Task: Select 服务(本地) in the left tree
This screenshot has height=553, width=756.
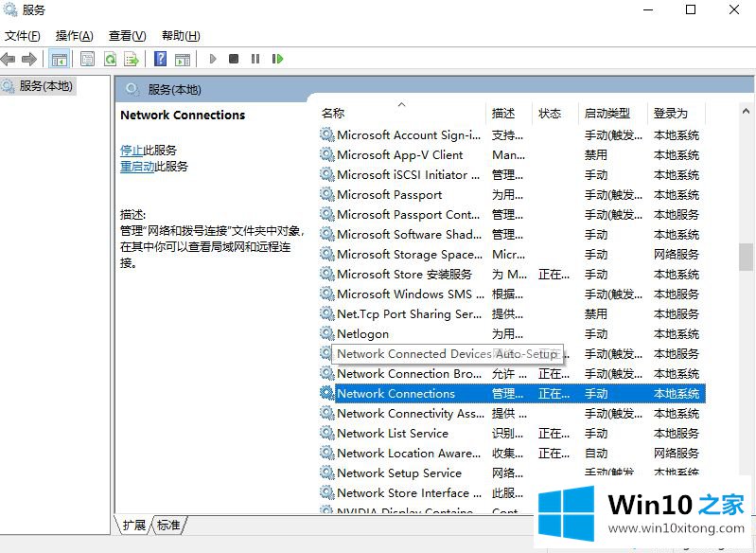Action: (x=45, y=85)
